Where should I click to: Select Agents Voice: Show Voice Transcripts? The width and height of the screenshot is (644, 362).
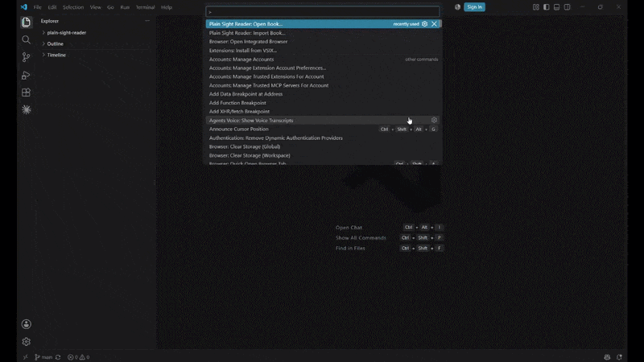click(324, 120)
